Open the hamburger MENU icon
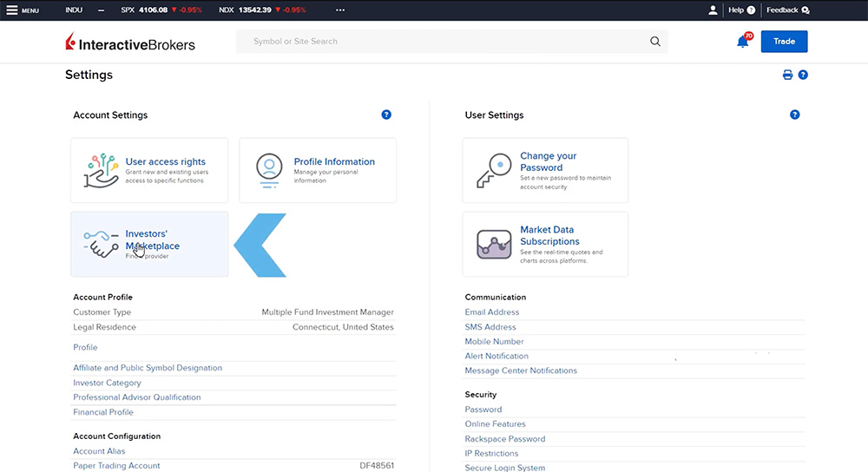This screenshot has height=472, width=868. [12, 10]
